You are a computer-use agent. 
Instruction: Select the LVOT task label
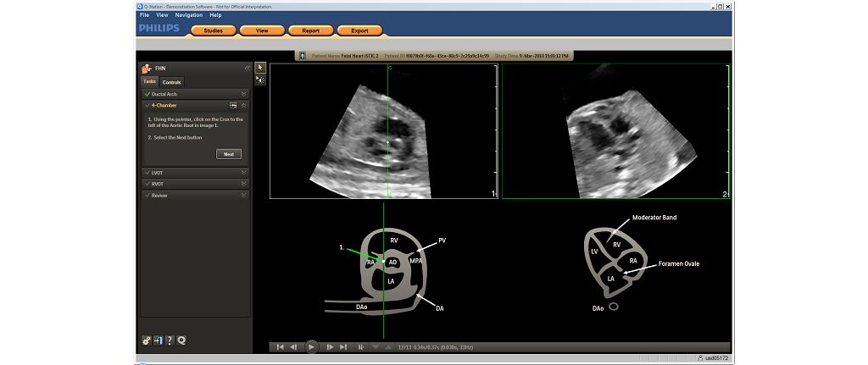click(x=157, y=173)
